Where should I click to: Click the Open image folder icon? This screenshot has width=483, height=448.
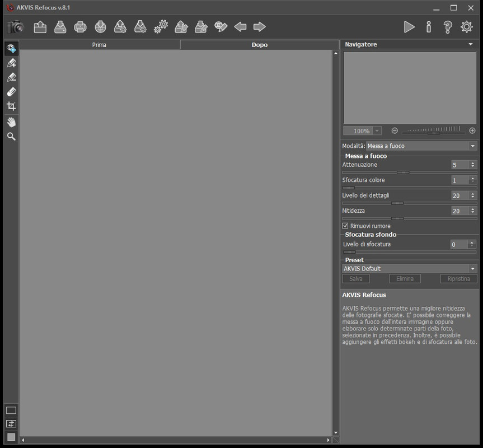click(x=40, y=27)
